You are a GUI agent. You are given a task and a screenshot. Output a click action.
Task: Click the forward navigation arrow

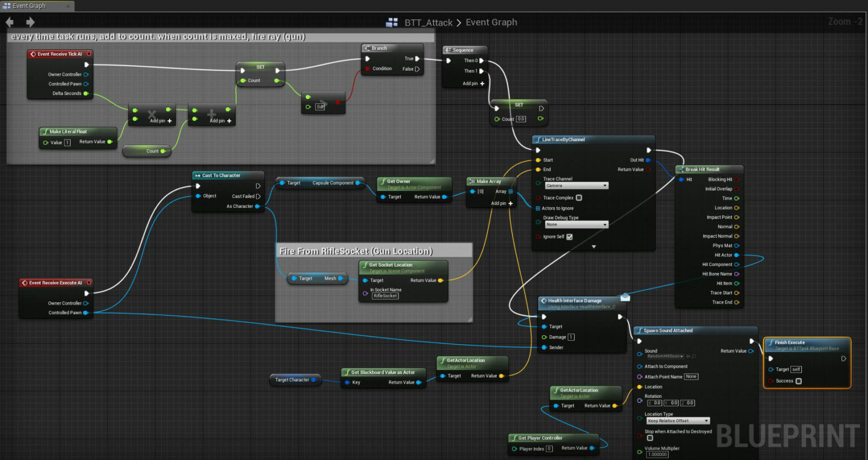coord(30,22)
